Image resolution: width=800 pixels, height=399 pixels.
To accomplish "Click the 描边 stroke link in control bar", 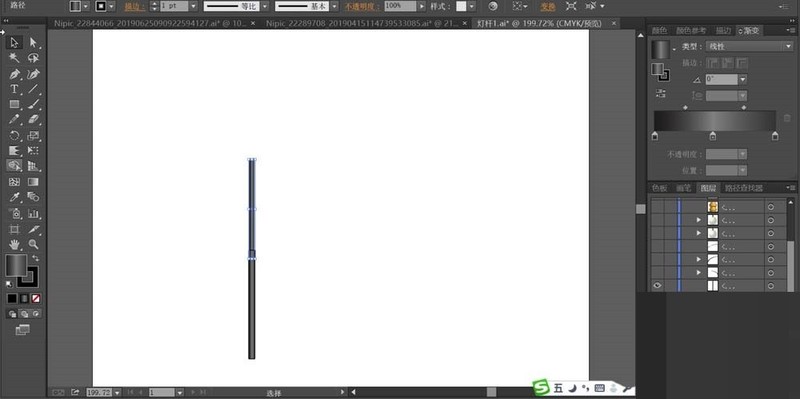I will coord(134,6).
